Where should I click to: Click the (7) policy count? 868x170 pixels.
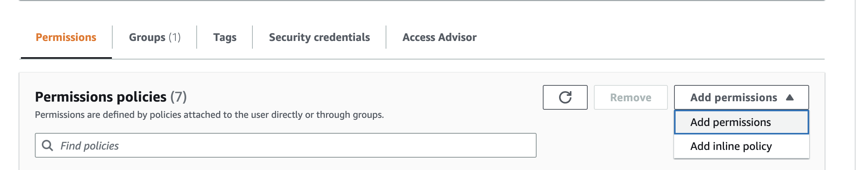tap(178, 97)
